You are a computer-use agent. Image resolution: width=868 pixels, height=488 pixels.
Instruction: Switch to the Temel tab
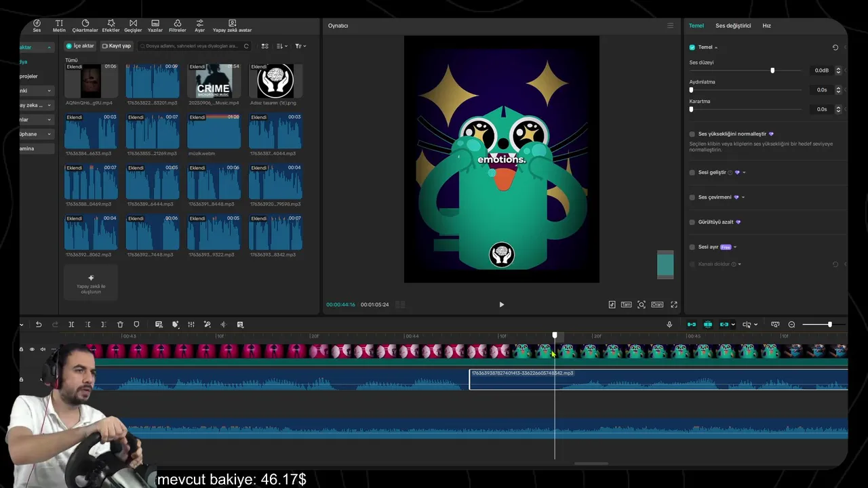pyautogui.click(x=696, y=26)
